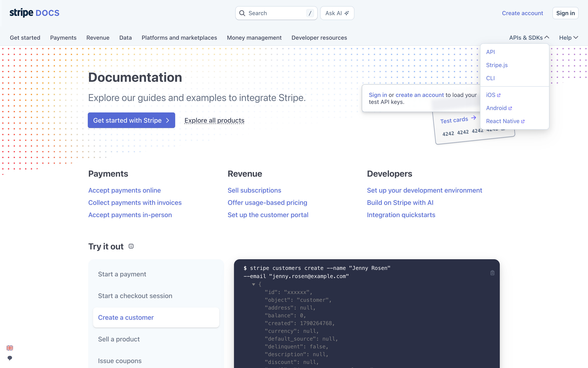Viewport: 588px width, 368px height.
Task: Click the slash shortcut key icon
Action: coord(310,13)
